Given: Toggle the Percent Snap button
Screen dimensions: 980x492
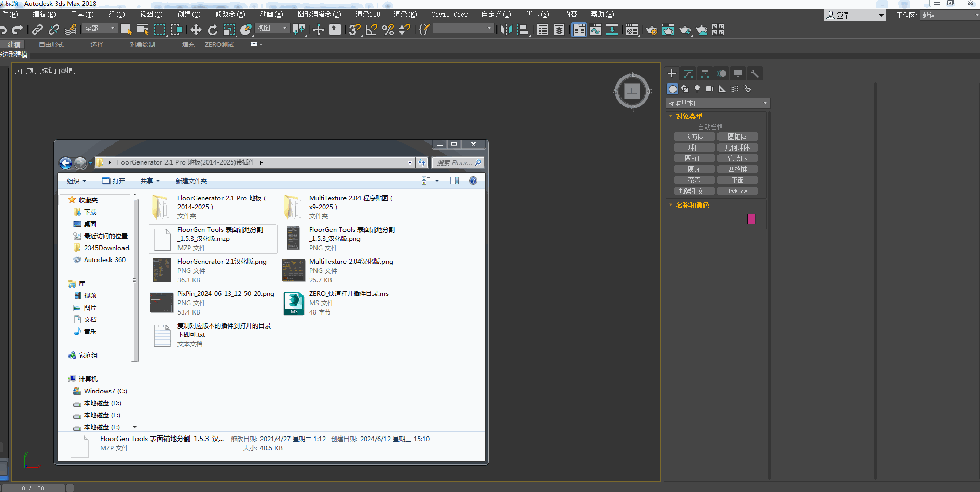Looking at the screenshot, I should coord(388,30).
